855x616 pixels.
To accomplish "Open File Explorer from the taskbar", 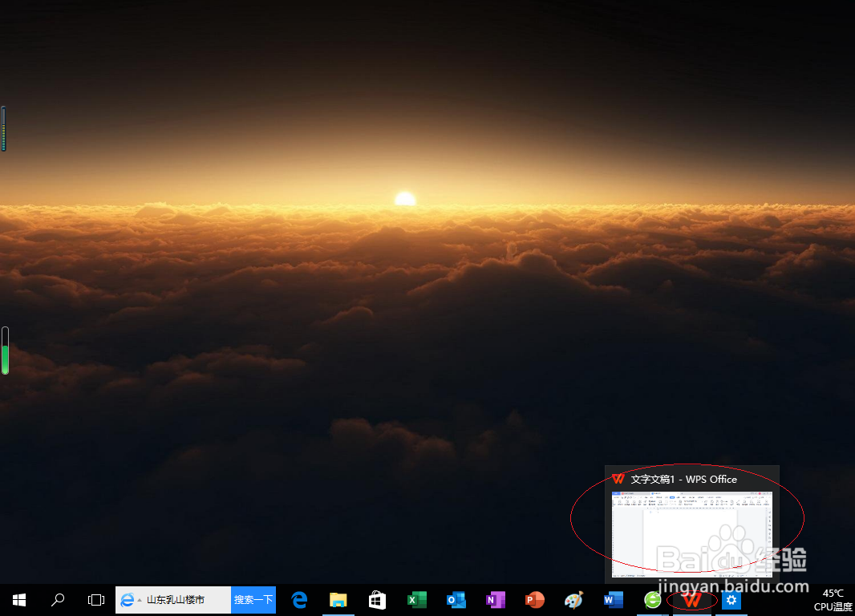I will [338, 600].
